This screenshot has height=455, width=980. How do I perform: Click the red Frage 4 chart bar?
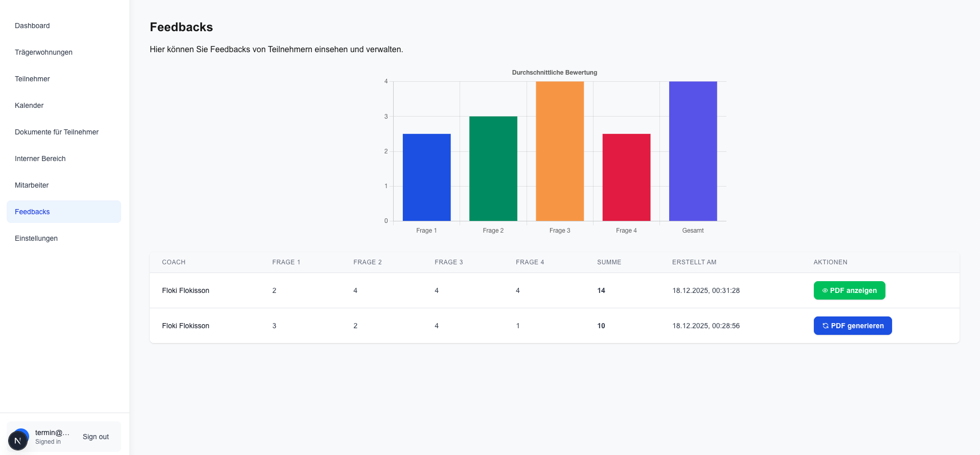click(626, 177)
